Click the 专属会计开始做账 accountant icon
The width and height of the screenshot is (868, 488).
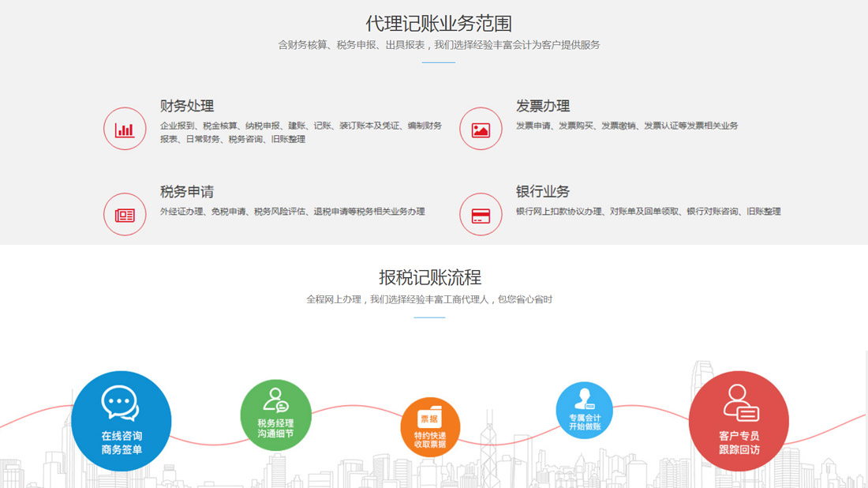pos(584,399)
